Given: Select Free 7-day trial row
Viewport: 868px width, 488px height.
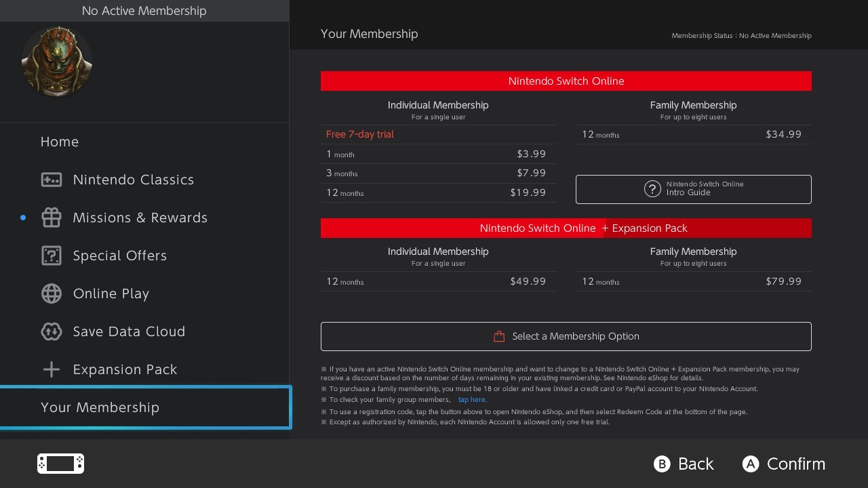Looking at the screenshot, I should [438, 134].
